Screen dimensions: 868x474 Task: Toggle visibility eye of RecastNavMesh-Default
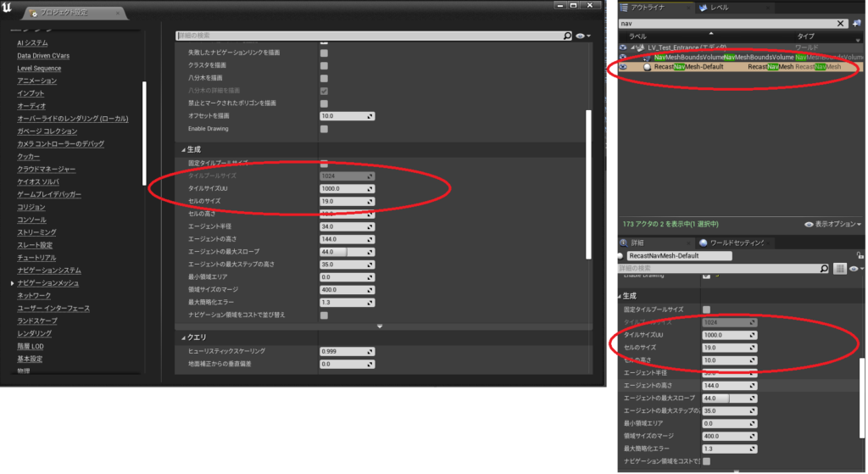click(x=623, y=67)
